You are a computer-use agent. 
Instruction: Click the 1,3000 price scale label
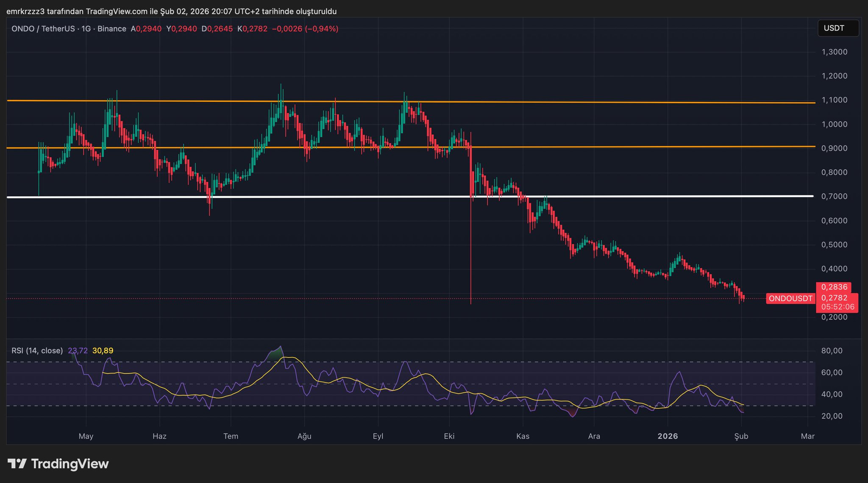(834, 52)
